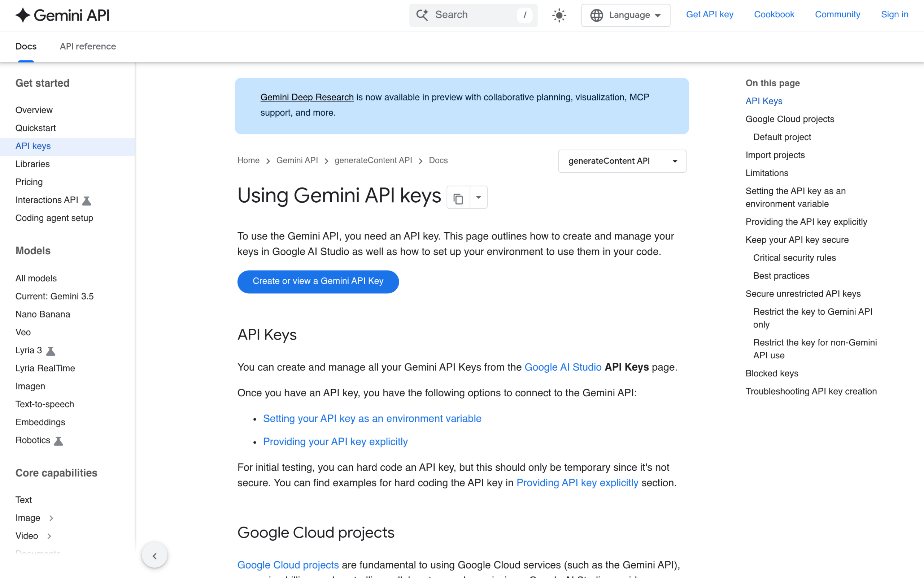Viewport: 924px width, 578px height.
Task: Jump to Secure unrestricted API keys
Action: pyautogui.click(x=803, y=294)
